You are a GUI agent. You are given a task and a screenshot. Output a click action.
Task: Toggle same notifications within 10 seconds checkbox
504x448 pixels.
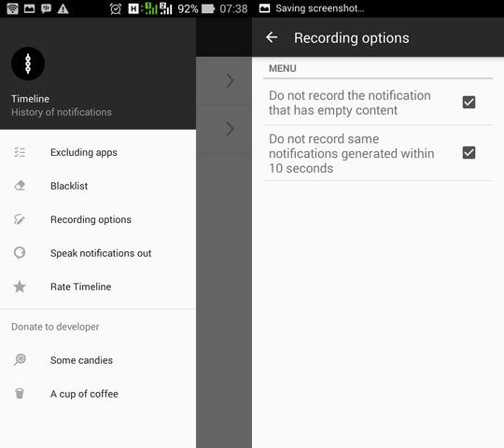click(469, 153)
